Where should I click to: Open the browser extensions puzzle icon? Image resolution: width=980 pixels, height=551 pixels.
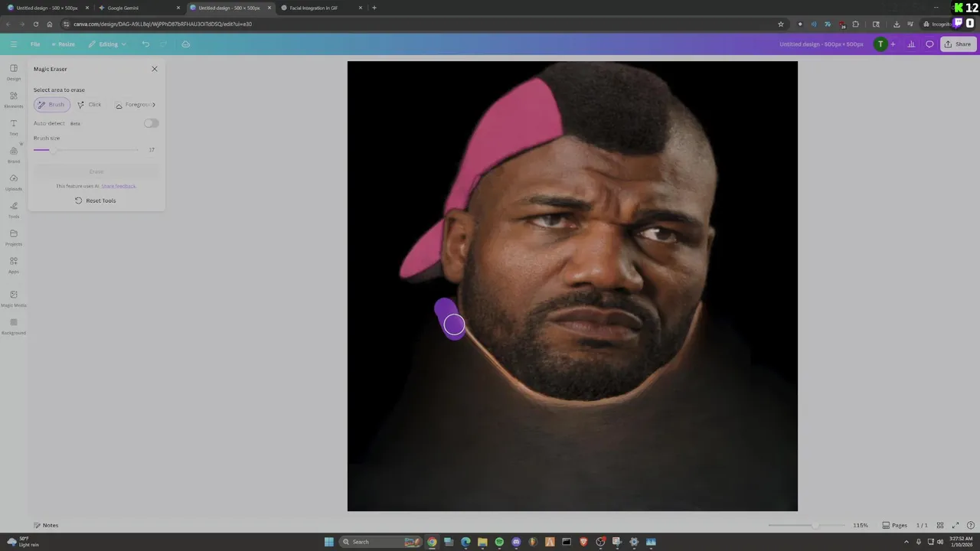[x=855, y=24]
